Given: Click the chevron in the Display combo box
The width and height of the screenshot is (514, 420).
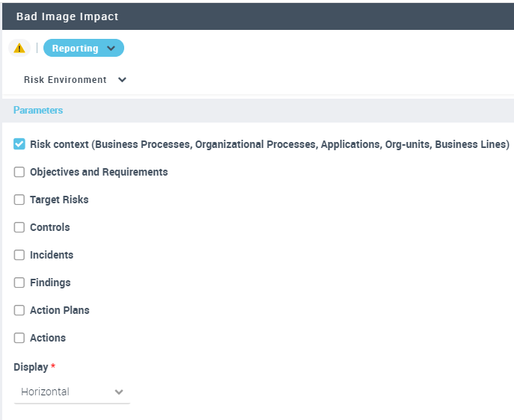Looking at the screenshot, I should (x=118, y=392).
